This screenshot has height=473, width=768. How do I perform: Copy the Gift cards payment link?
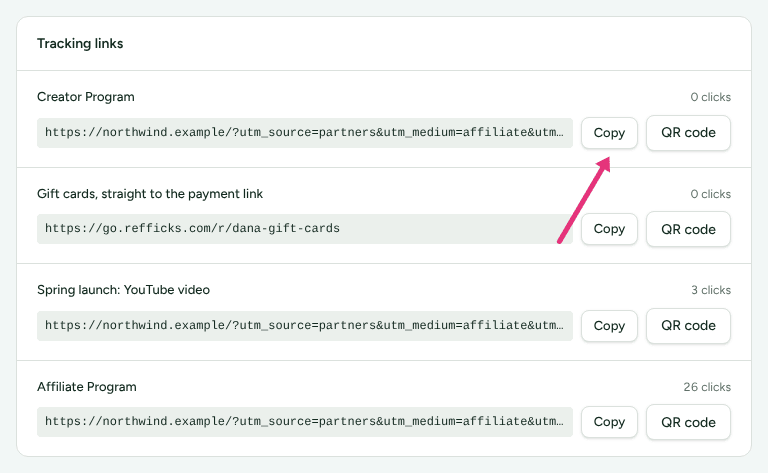(609, 229)
